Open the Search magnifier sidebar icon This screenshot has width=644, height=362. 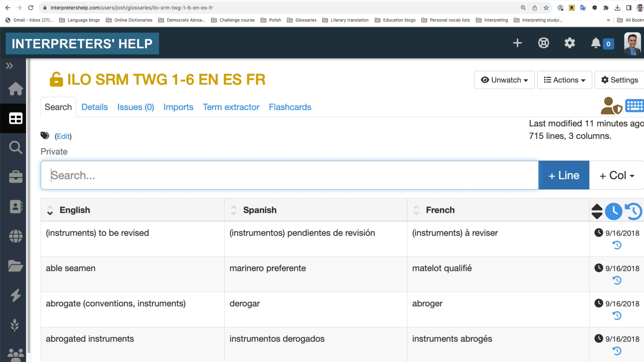click(x=15, y=147)
